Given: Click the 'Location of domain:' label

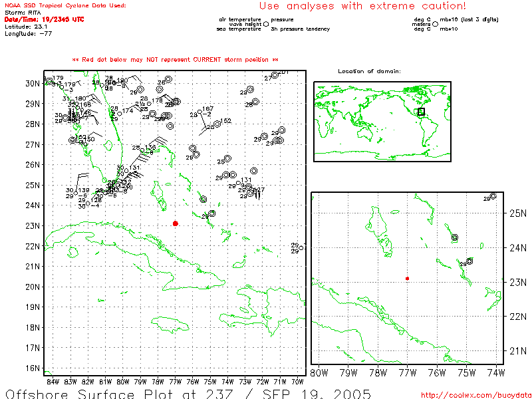Looking at the screenshot, I should 369,71.
